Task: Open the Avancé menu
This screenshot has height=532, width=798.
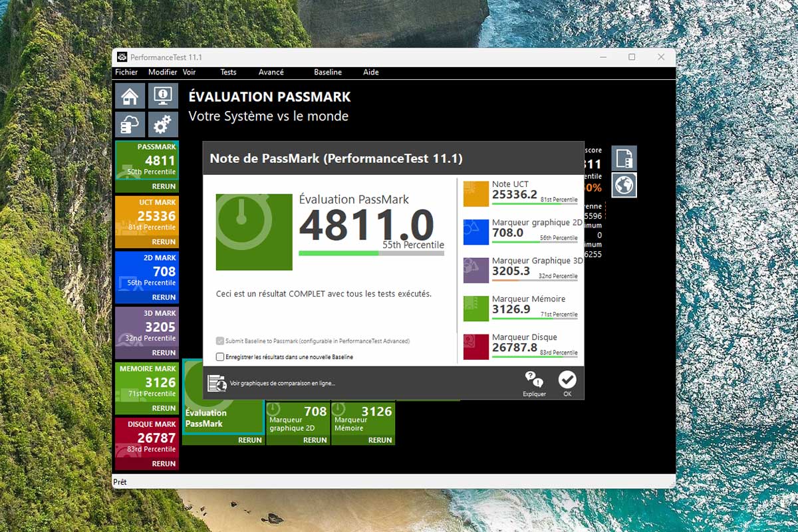Action: 271,72
